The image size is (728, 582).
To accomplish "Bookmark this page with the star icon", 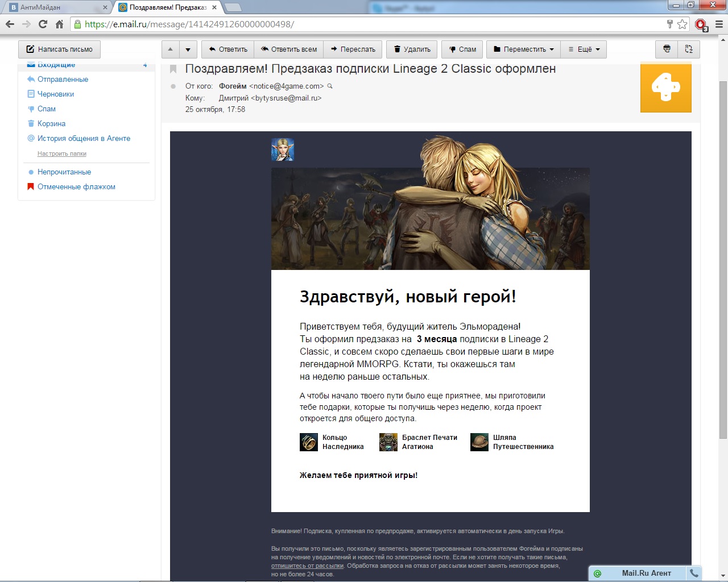I will (x=682, y=24).
